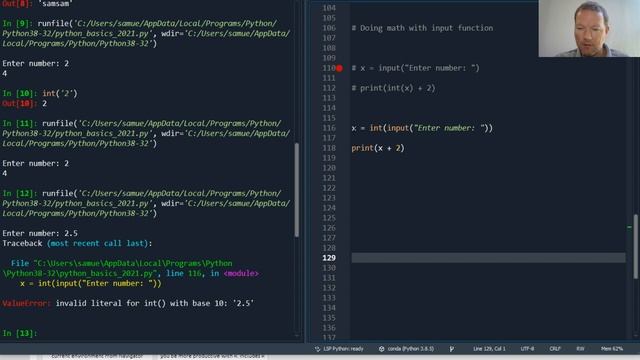The image size is (640, 360).
Task: Click the "In [10]: int('2')" console entry
Action: coord(40,93)
